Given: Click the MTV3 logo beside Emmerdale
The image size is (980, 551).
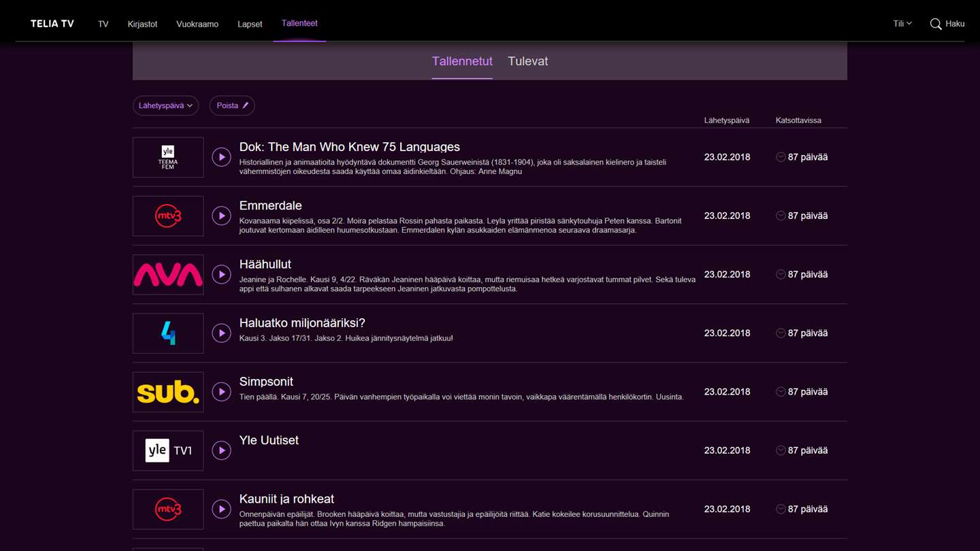Looking at the screenshot, I should (168, 216).
